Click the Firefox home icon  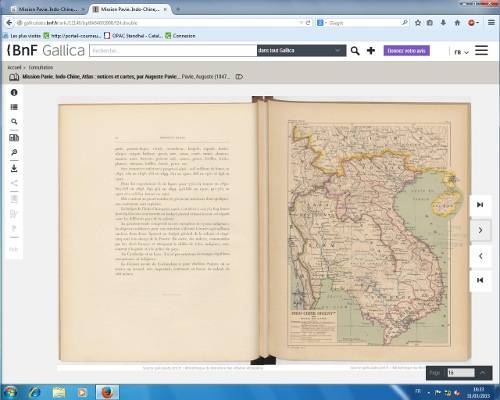(x=457, y=23)
